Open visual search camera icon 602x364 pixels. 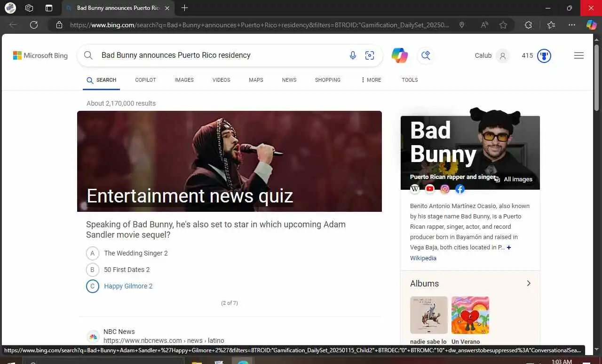(370, 55)
